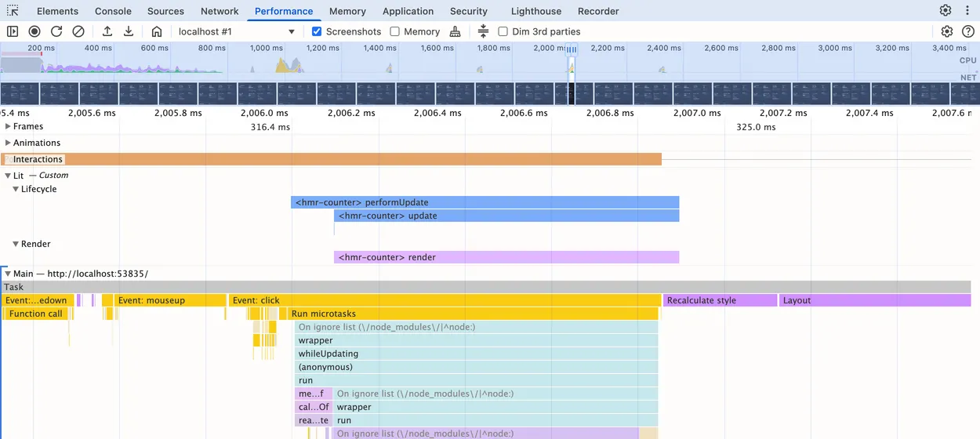Start recording with the record button

[x=34, y=31]
